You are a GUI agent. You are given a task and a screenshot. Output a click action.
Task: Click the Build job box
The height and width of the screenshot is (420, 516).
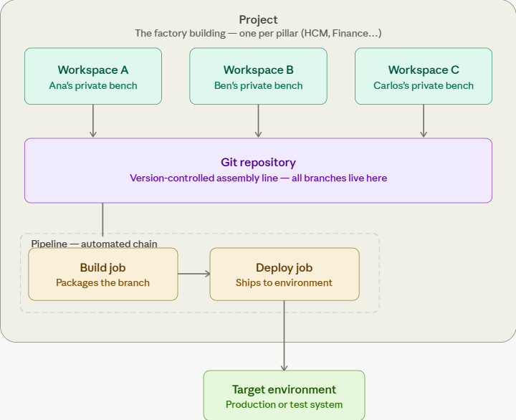pyautogui.click(x=103, y=275)
